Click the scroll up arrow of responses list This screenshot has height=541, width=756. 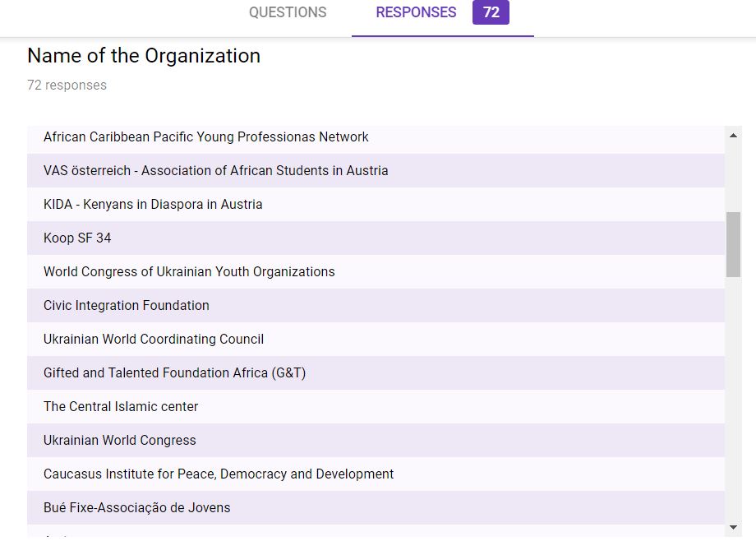tap(733, 136)
